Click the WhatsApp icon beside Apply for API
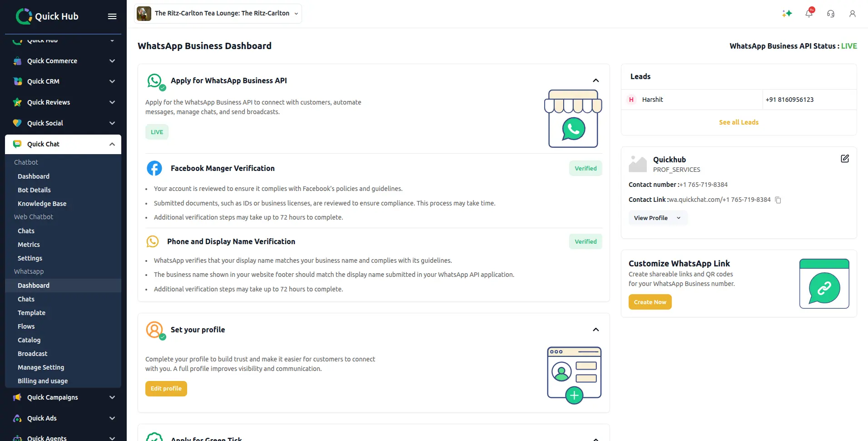Image resolution: width=868 pixels, height=441 pixels. point(155,81)
